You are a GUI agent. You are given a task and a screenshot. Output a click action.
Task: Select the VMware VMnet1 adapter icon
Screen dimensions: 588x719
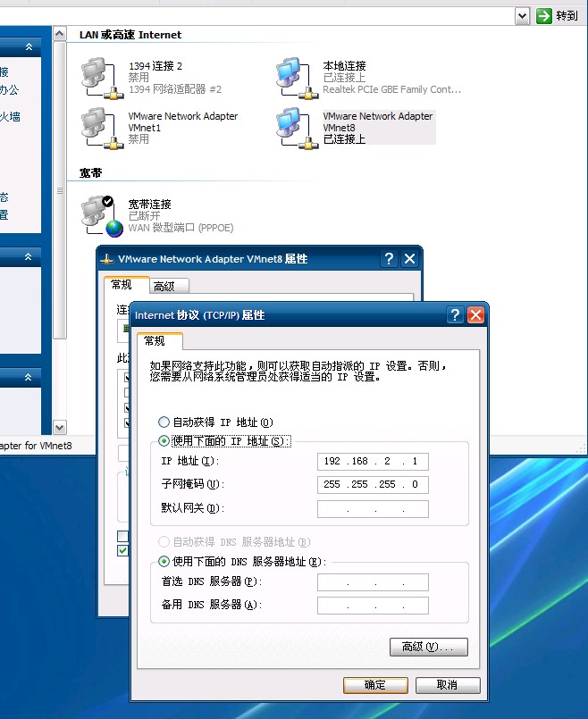pos(102,129)
